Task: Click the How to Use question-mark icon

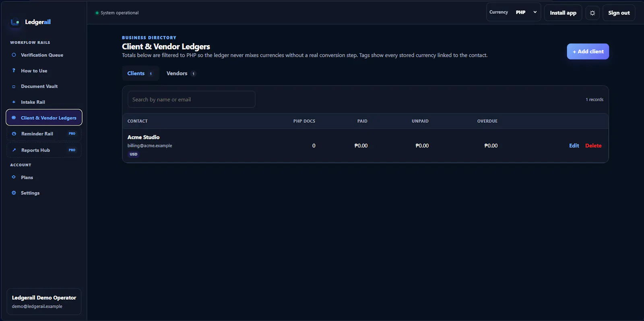Action: pos(14,70)
